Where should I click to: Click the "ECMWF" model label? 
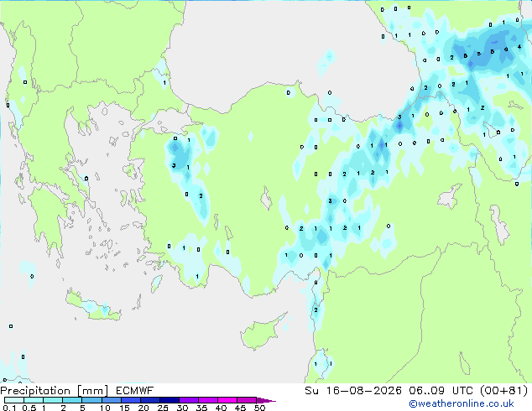(135, 391)
